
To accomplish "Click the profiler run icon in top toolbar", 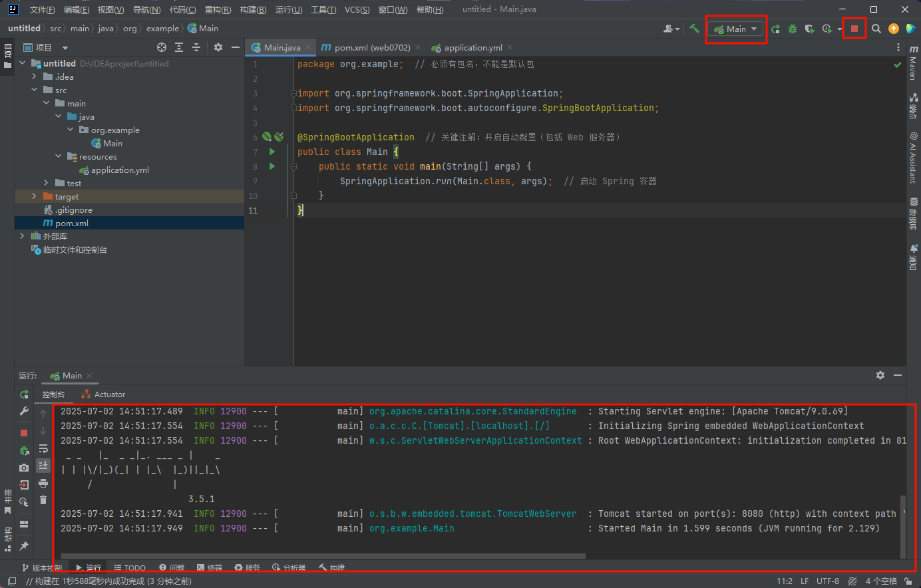I will [827, 29].
